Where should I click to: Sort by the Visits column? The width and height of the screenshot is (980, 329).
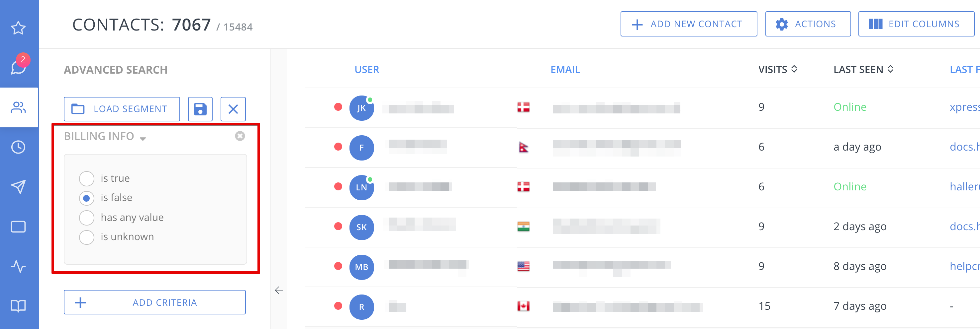click(777, 70)
